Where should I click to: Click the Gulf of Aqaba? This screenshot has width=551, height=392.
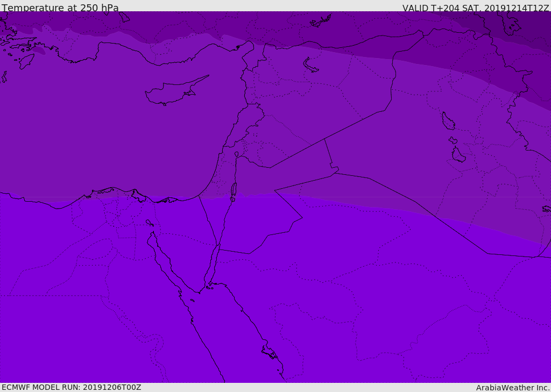tap(213, 264)
